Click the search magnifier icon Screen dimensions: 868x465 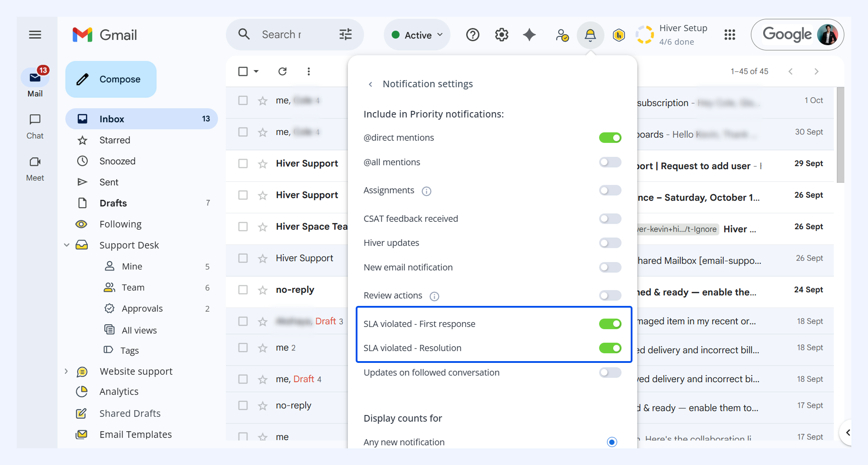[244, 34]
